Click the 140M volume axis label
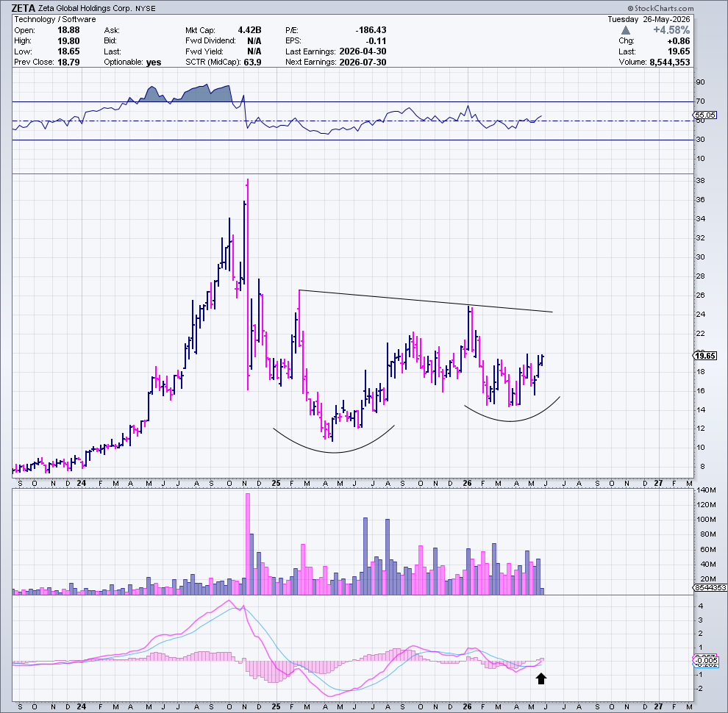This screenshot has width=728, height=713. coord(706,490)
